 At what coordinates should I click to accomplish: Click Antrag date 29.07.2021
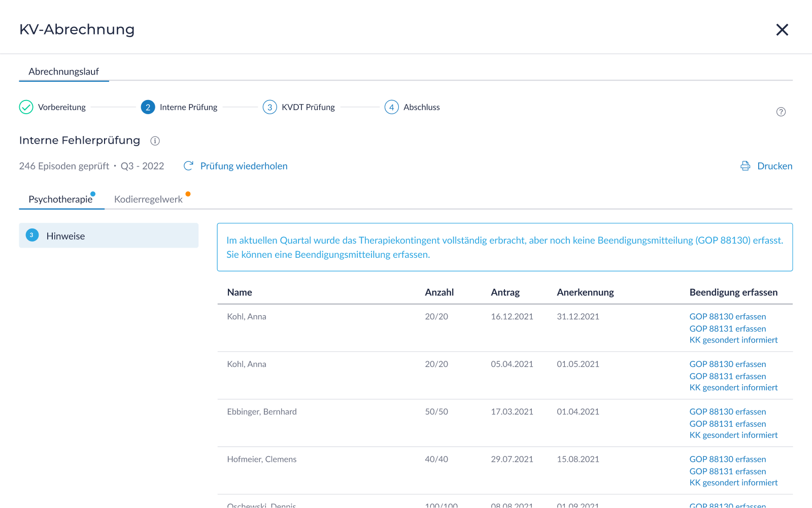point(512,459)
